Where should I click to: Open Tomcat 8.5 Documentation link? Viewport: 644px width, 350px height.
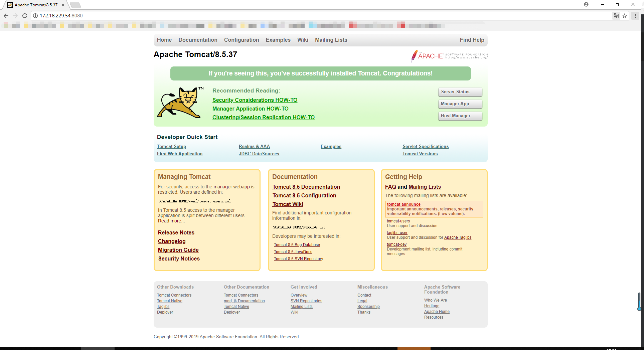[306, 187]
